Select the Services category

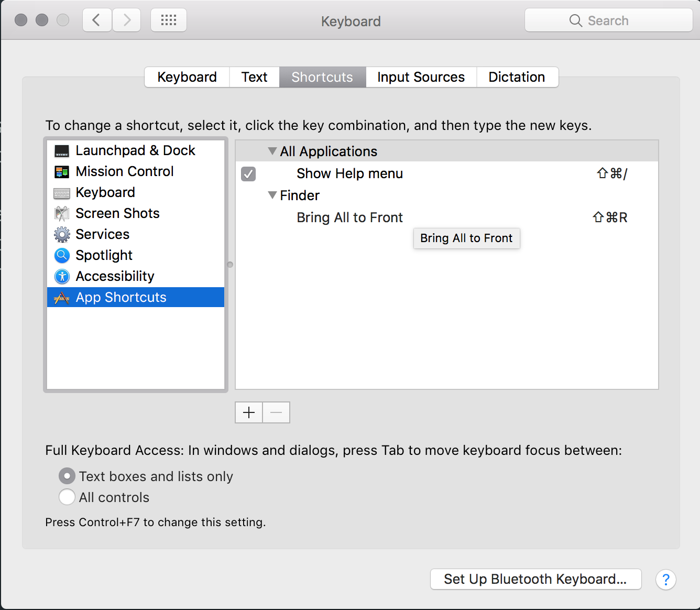(x=136, y=234)
